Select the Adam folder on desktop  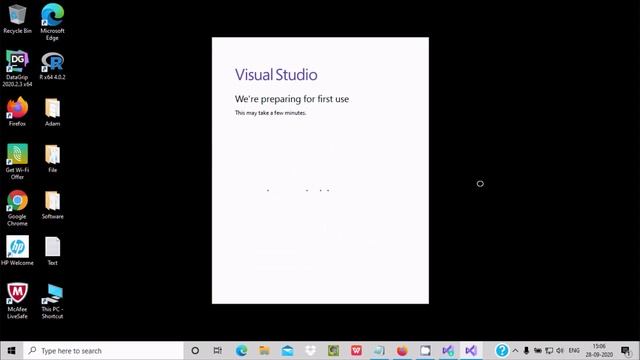pos(52,112)
